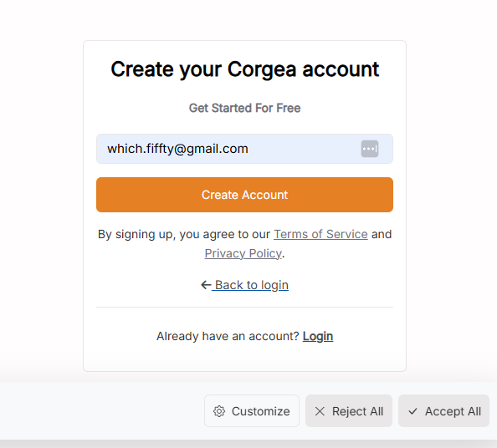The height and width of the screenshot is (448, 497).
Task: Create the account with the orange button
Action: 244,195
